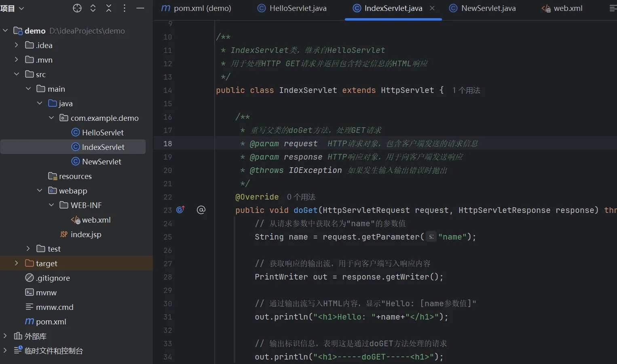This screenshot has height=364, width=617.
Task: Click the collapse all tree icon
Action: pyautogui.click(x=109, y=8)
